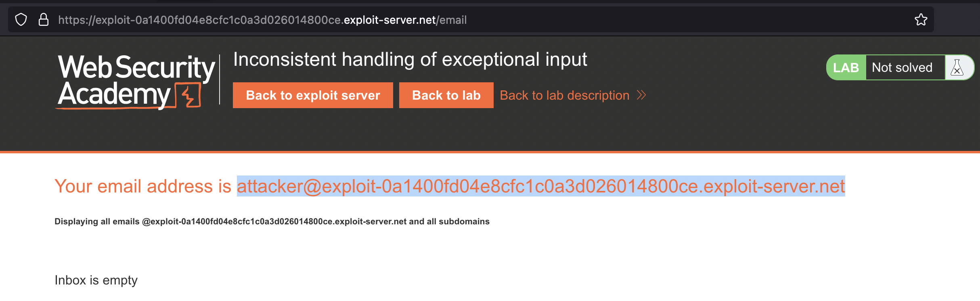
Task: Click the Not solved status label
Action: [902, 67]
